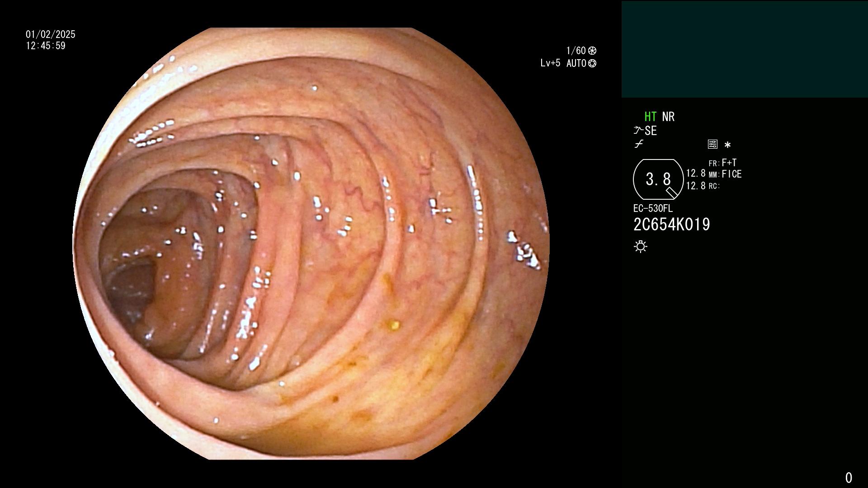Click the time 12:45:59

46,46
